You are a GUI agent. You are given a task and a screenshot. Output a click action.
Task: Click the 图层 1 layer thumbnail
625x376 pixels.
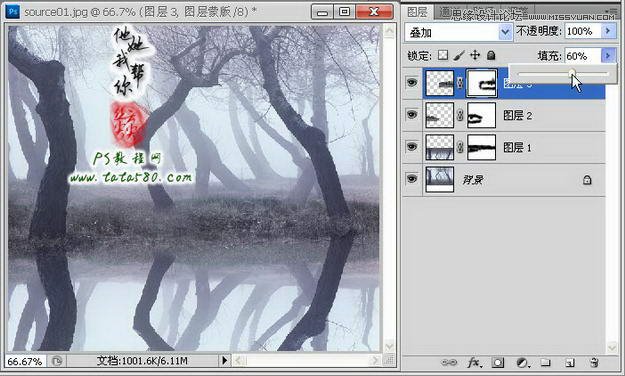(x=439, y=148)
